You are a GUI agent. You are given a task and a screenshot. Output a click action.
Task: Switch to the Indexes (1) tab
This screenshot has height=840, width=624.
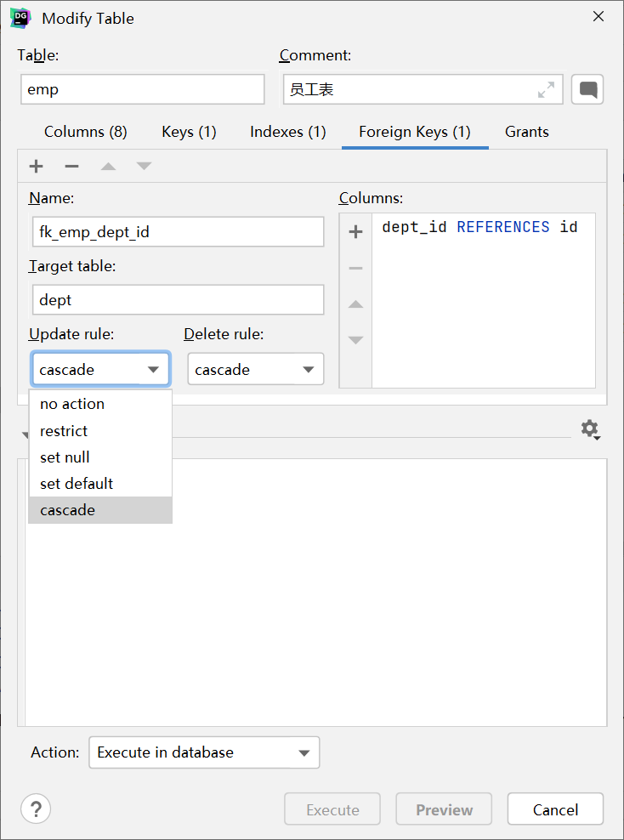pos(288,132)
